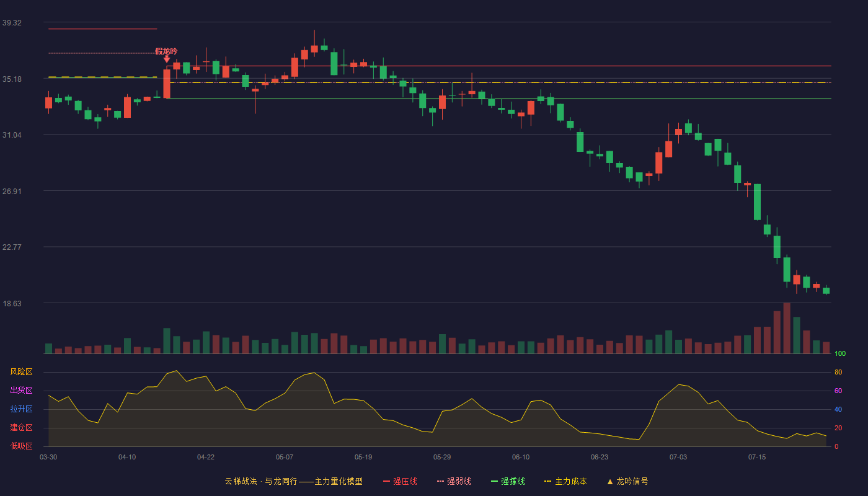Select the 建仓区 zone label

pos(21,428)
